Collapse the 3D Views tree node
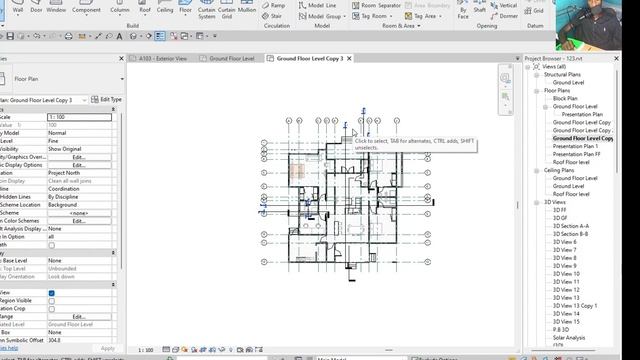Image resolution: width=640 pixels, height=360 pixels. pyautogui.click(x=537, y=202)
